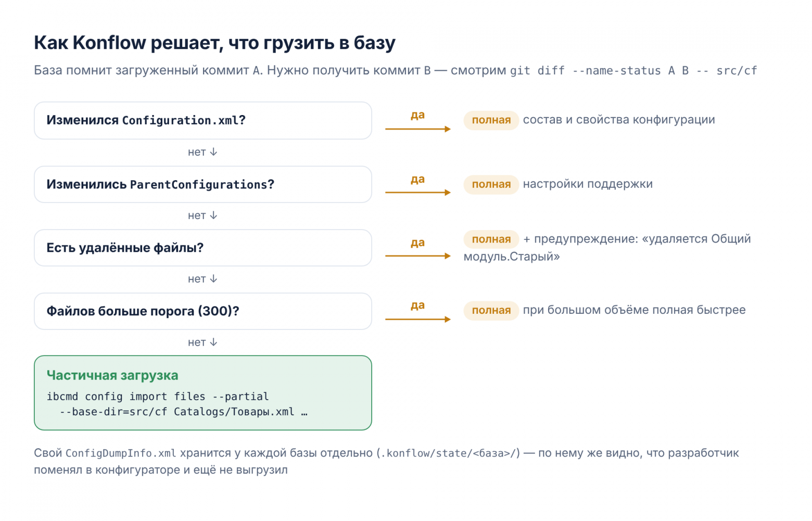Click the "нет" label under "Файлов больше порога (300)?"
The image size is (812, 521).
pos(202,342)
